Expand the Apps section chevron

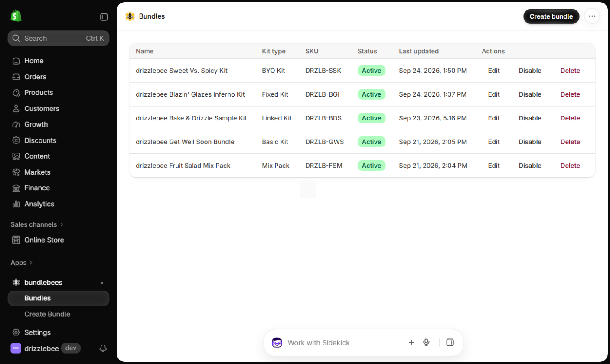click(31, 263)
